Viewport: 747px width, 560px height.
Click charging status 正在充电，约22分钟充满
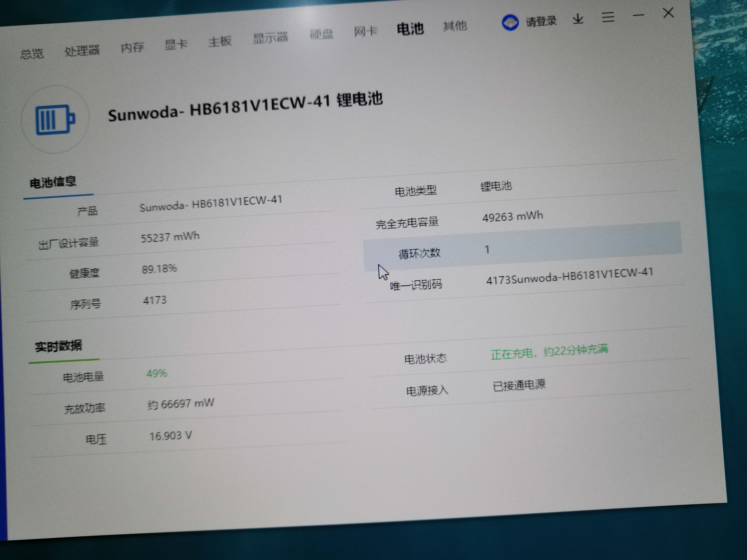pos(550,352)
